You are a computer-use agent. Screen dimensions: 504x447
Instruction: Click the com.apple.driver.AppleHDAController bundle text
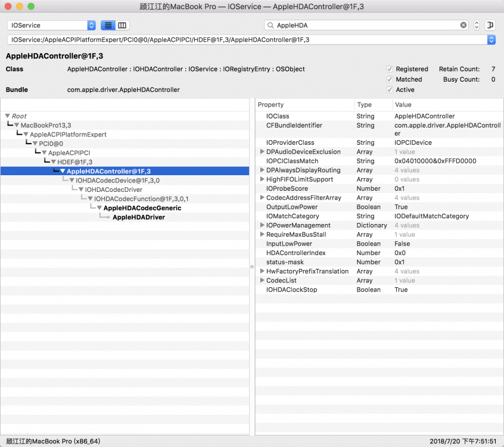click(123, 90)
